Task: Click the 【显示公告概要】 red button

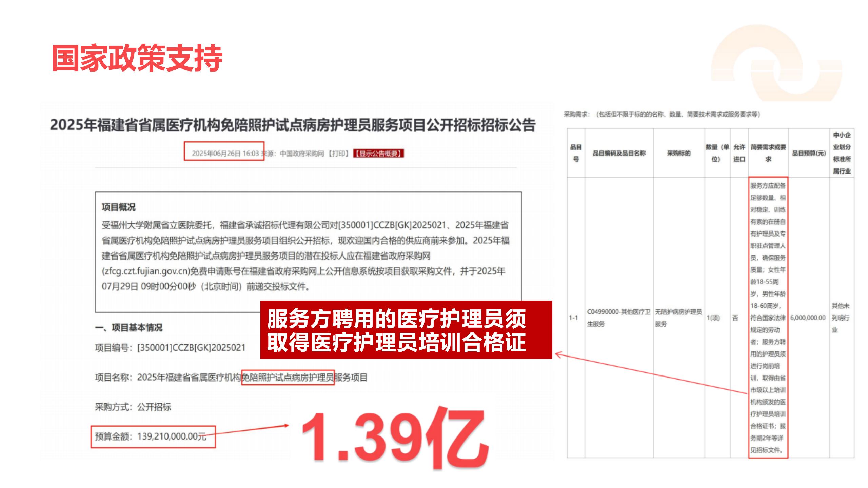Action: 378,154
